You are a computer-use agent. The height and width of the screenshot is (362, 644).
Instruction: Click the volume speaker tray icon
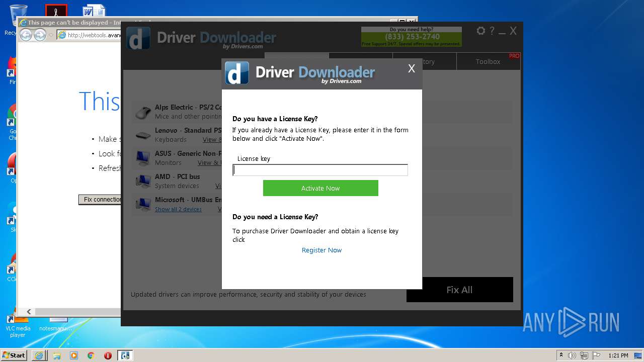572,355
